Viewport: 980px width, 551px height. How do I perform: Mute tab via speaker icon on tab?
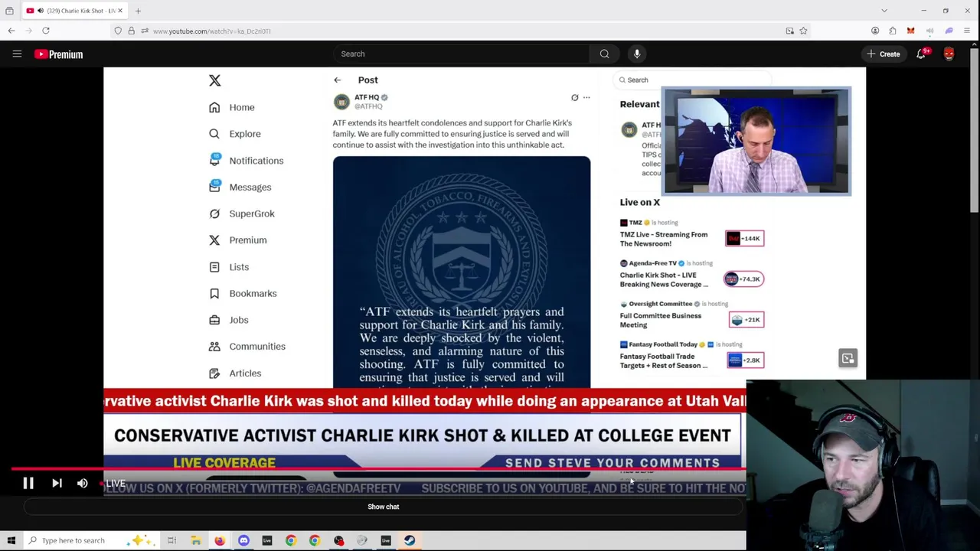(40, 11)
